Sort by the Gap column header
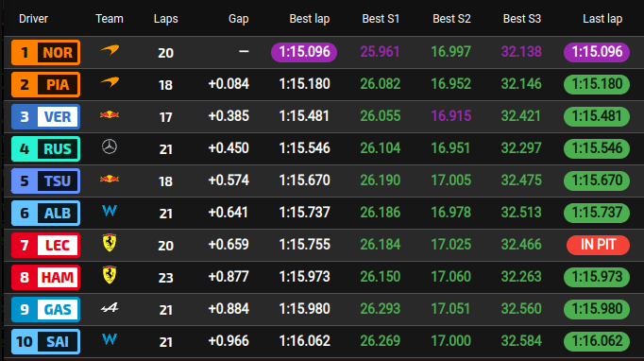Viewport: 644px width, 361px height. (239, 19)
